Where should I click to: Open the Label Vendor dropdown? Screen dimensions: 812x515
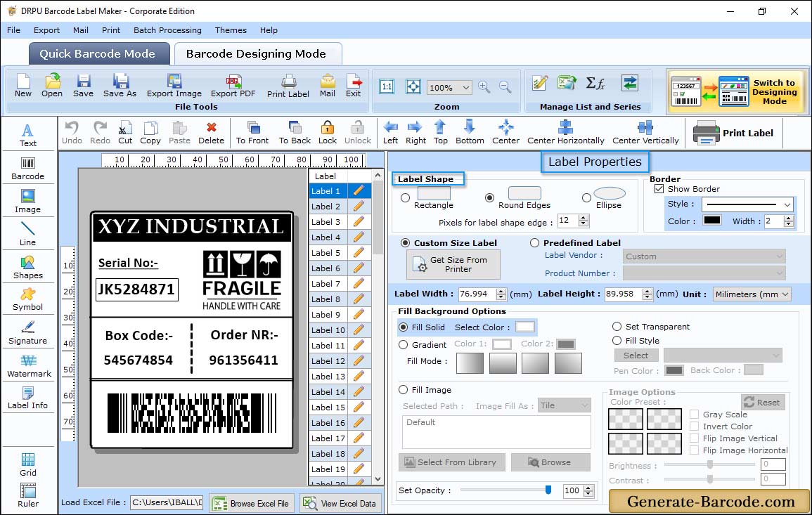coord(704,256)
